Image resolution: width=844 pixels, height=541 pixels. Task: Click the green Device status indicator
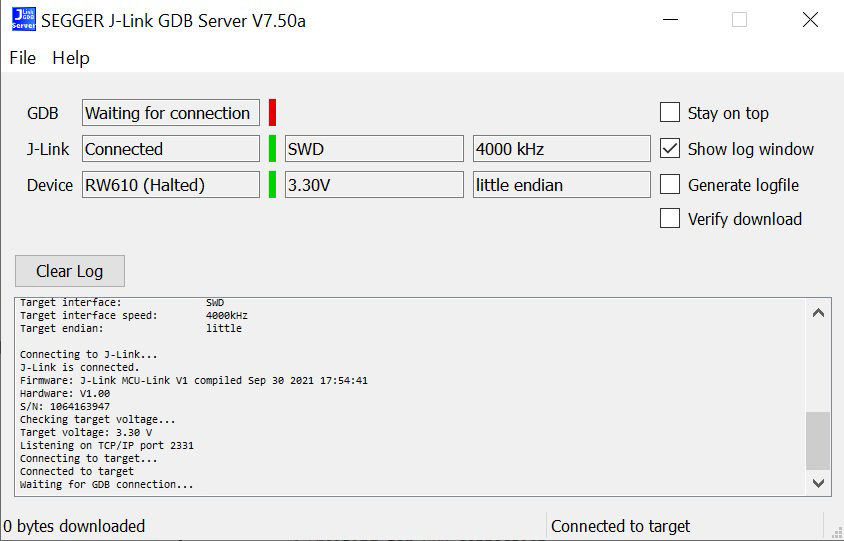[272, 185]
